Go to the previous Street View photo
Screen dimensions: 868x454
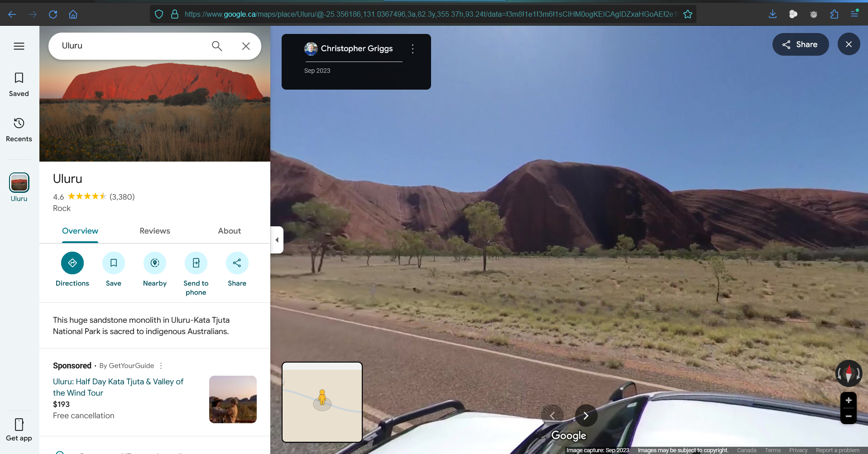point(552,416)
